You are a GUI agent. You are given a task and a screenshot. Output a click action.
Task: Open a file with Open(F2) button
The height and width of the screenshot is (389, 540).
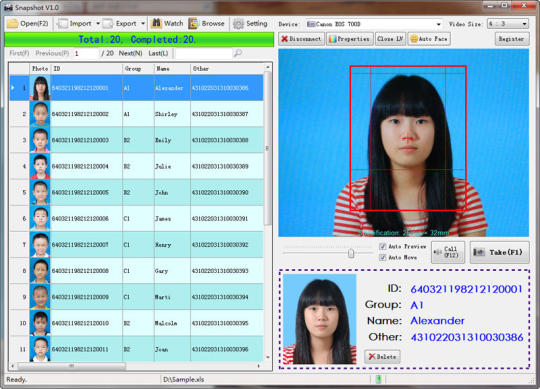pyautogui.click(x=28, y=24)
